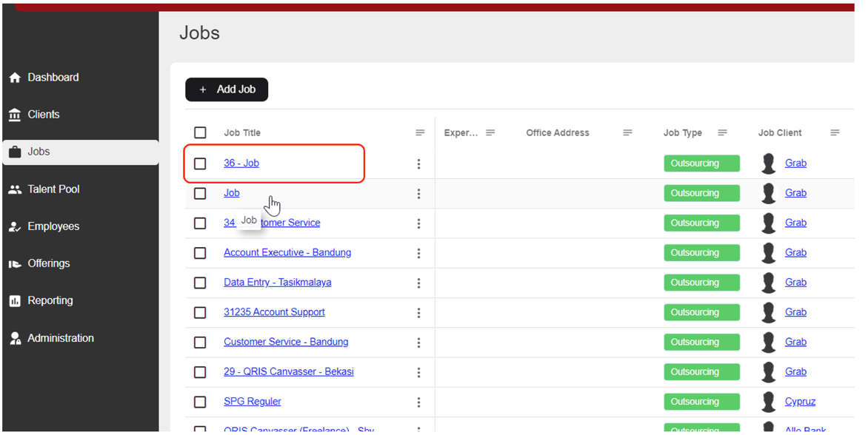Click the Administration user icon
Viewport: 868px width, 435px height.
pos(15,339)
